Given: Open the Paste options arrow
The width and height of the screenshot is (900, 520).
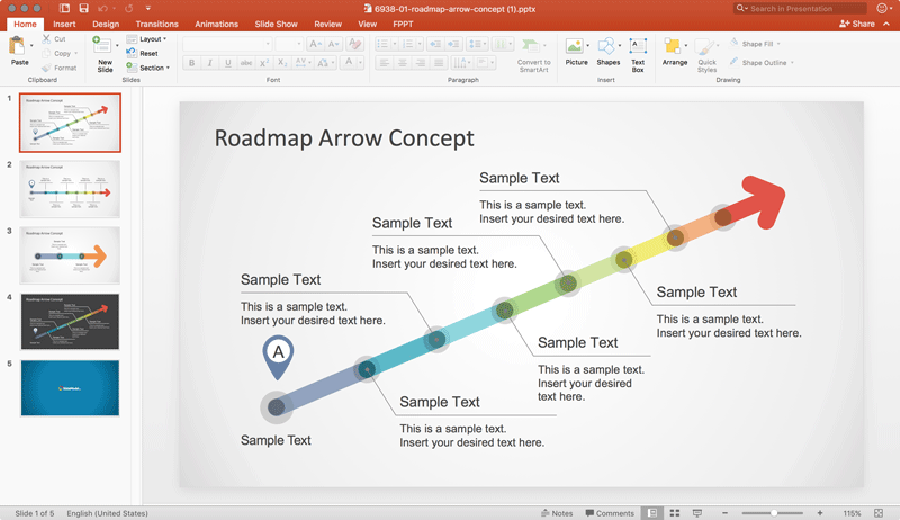Looking at the screenshot, I should click(x=32, y=45).
